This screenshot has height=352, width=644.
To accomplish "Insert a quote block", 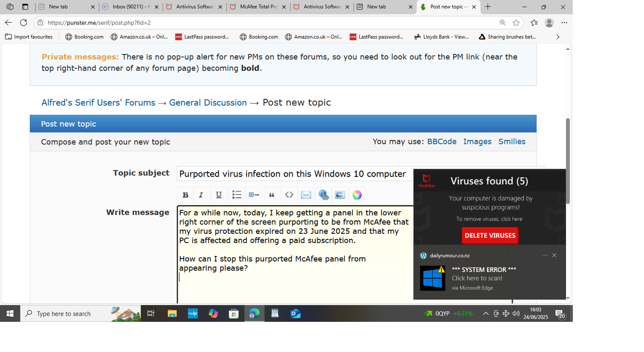I will pyautogui.click(x=272, y=195).
